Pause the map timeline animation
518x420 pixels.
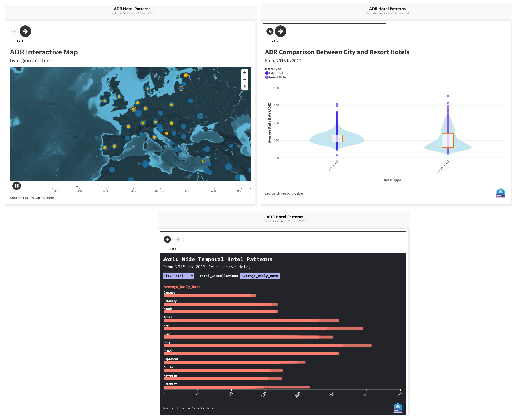[x=16, y=186]
